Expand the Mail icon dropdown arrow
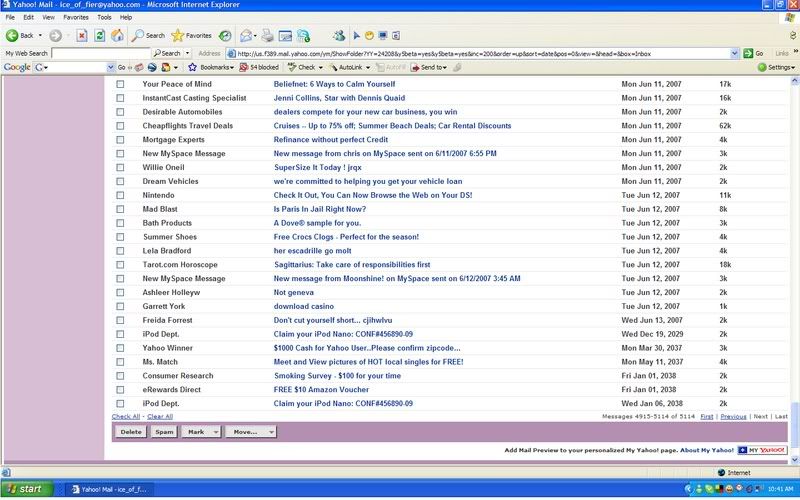This screenshot has width=800, height=500. pyautogui.click(x=255, y=35)
